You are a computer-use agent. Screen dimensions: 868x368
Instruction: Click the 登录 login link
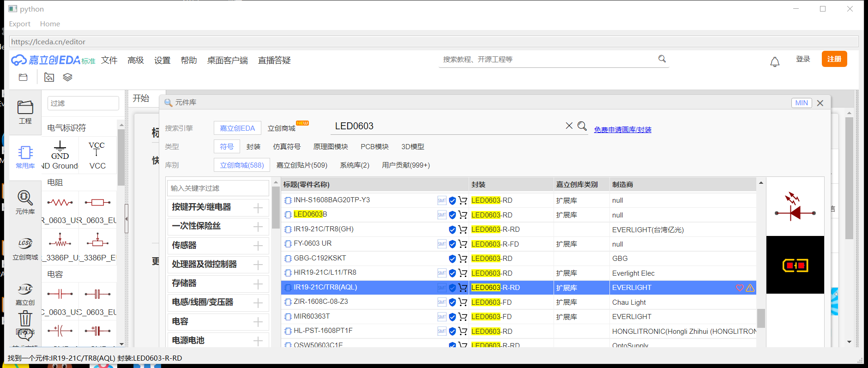tap(803, 59)
